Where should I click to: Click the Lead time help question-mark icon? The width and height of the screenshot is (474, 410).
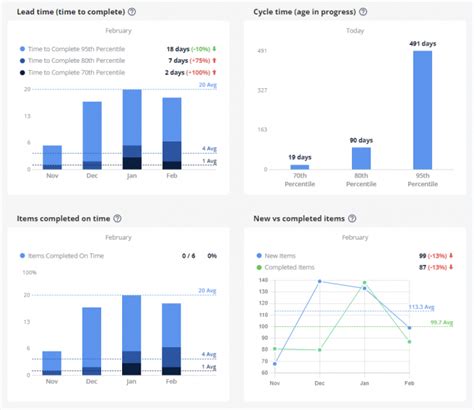(132, 12)
